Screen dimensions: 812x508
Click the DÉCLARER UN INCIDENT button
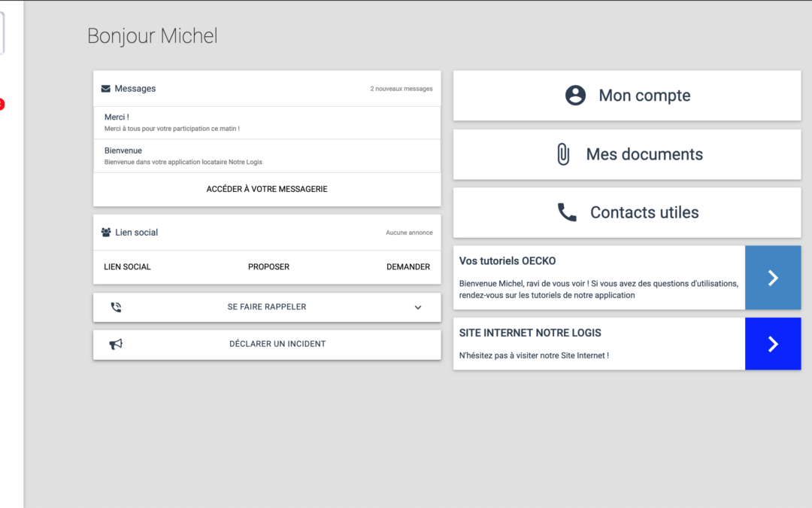[267, 344]
